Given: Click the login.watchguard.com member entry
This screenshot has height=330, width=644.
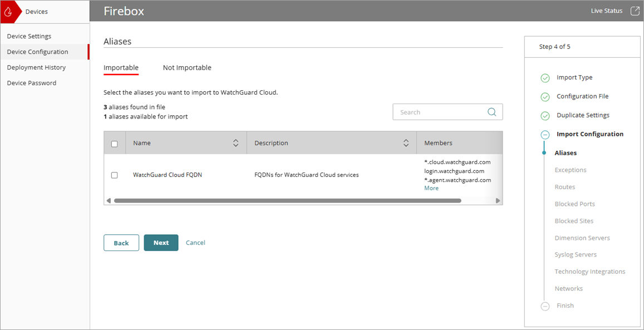Looking at the screenshot, I should point(454,171).
